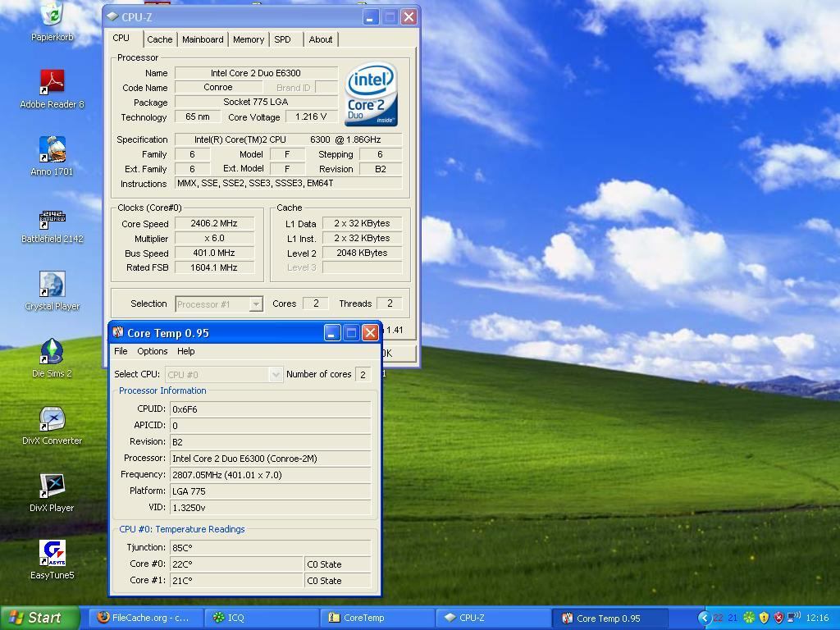The width and height of the screenshot is (840, 630).
Task: Expand the Processor #1 selection dropdown
Action: click(256, 304)
